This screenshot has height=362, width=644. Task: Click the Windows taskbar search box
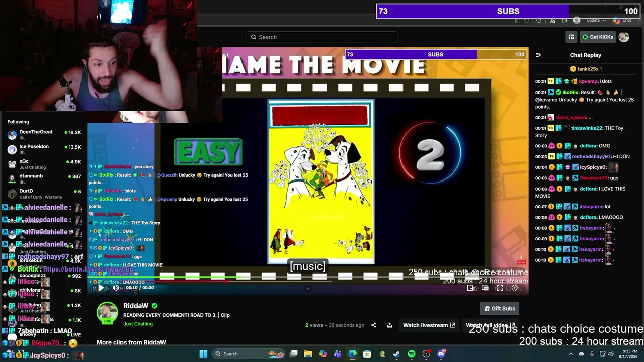pyautogui.click(x=249, y=354)
